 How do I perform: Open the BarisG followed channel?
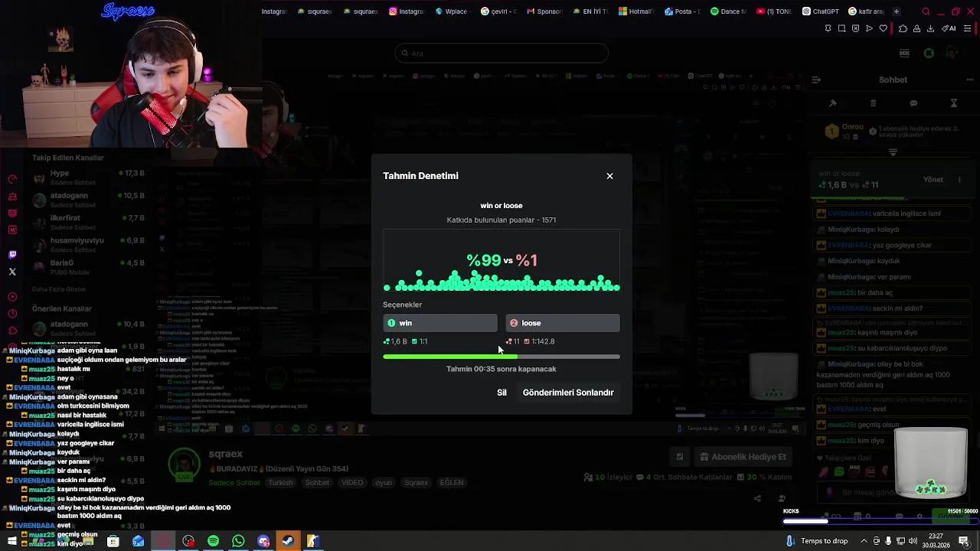[x=88, y=266]
